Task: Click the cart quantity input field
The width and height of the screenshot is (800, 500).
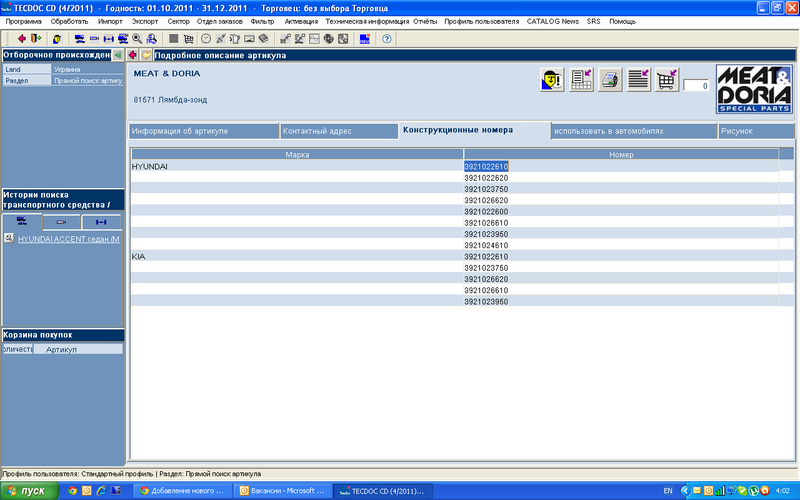Action: tap(697, 87)
